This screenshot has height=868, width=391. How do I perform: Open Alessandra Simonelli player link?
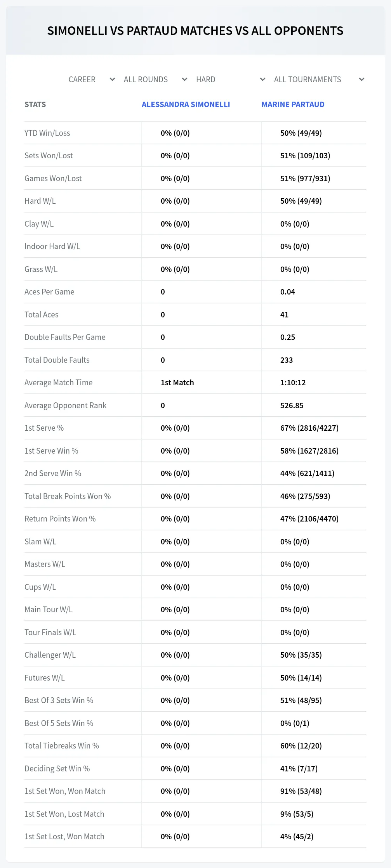(x=186, y=104)
